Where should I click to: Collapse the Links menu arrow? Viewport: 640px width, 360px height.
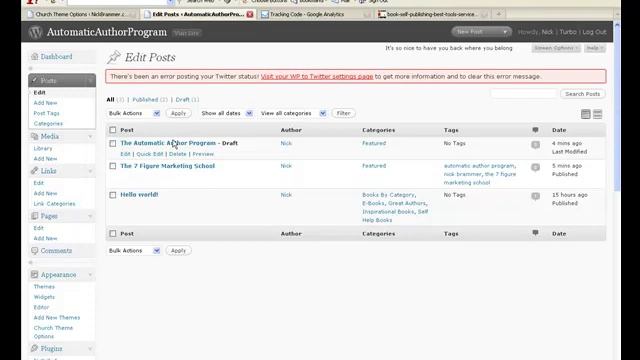(90, 171)
